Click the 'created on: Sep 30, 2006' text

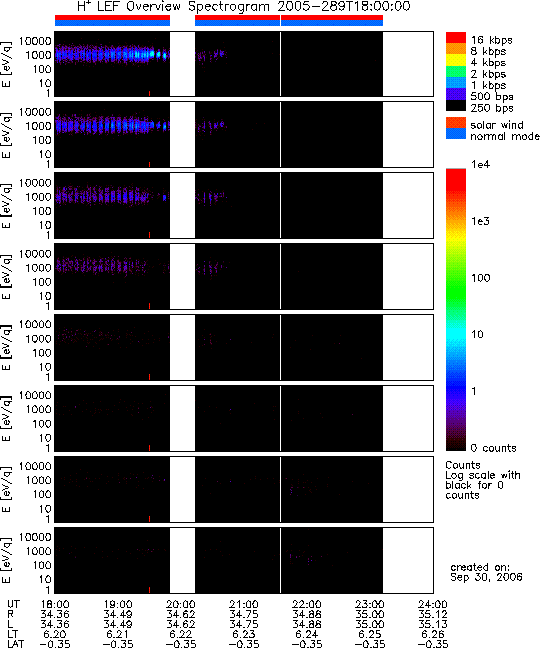[486, 572]
